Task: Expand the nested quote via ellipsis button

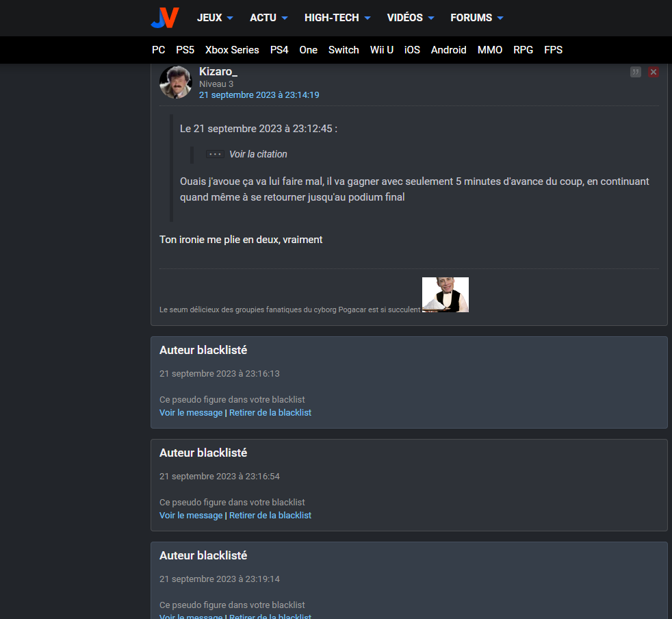Action: click(x=215, y=154)
